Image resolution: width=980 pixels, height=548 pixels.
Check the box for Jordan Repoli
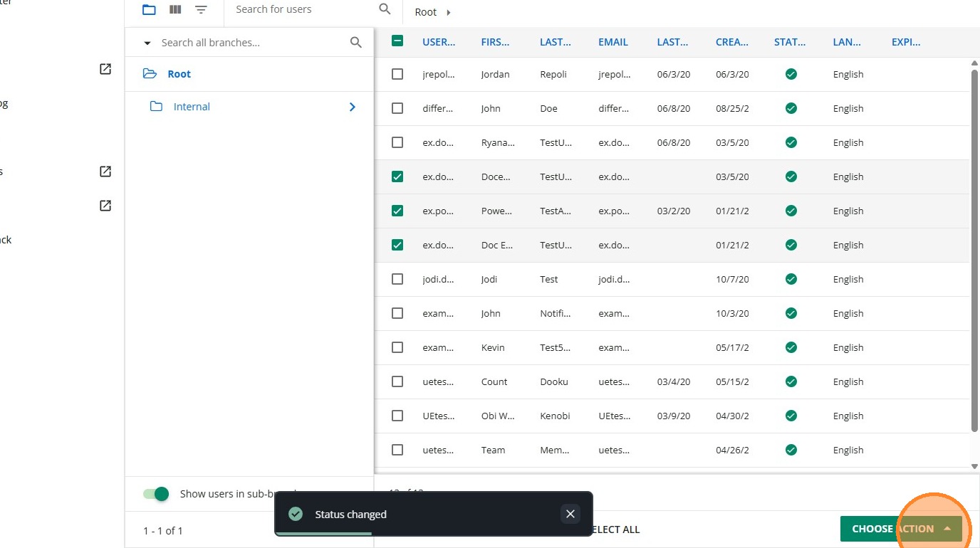pos(397,74)
